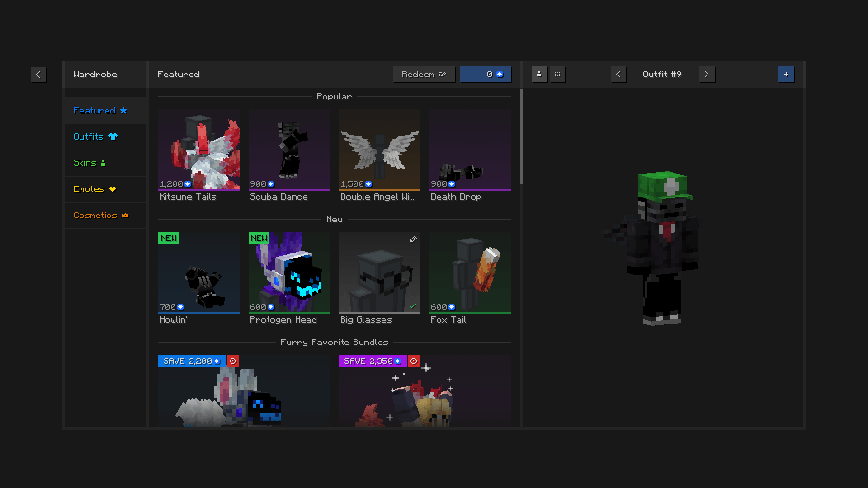
Task: Open the coin balance button showing 0
Action: (486, 75)
